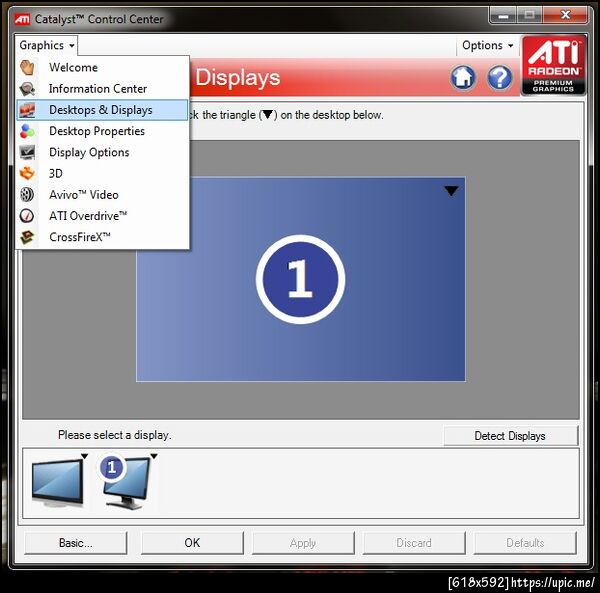Click the CrossFireX chip icon

(27, 237)
